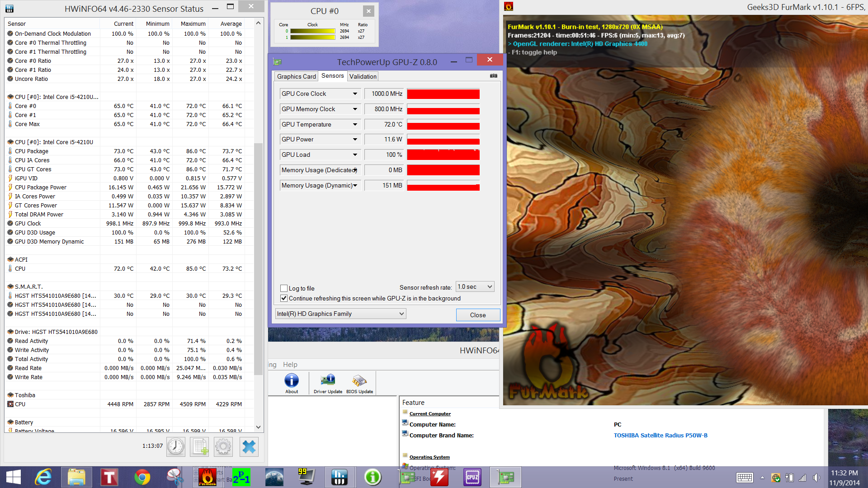This screenshot has height=488, width=868.
Task: Open Google Chrome from taskbar
Action: point(142,477)
